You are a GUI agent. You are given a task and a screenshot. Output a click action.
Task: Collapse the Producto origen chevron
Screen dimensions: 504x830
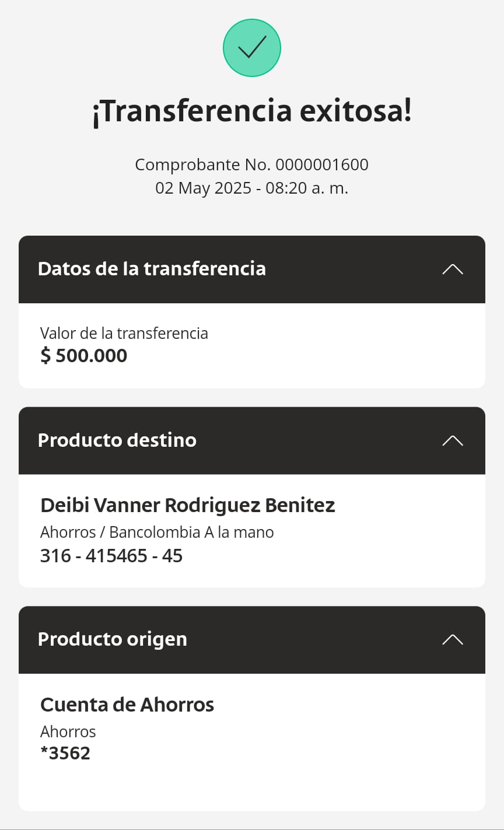point(453,639)
